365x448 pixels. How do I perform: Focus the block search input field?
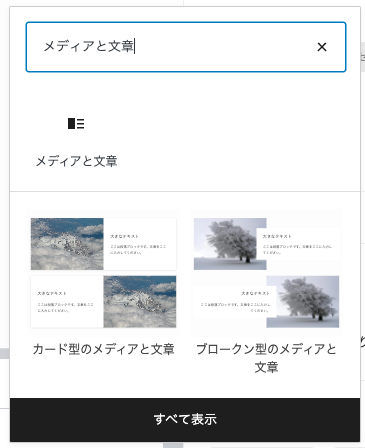click(186, 47)
